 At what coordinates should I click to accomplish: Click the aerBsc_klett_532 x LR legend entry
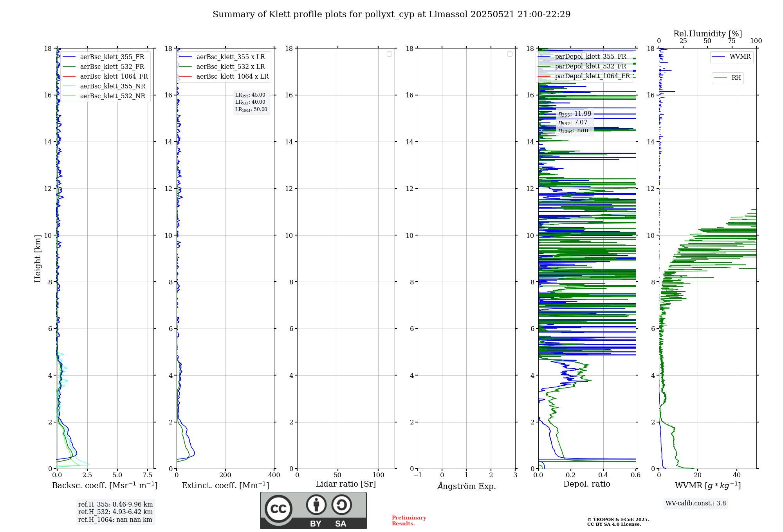(x=222, y=67)
